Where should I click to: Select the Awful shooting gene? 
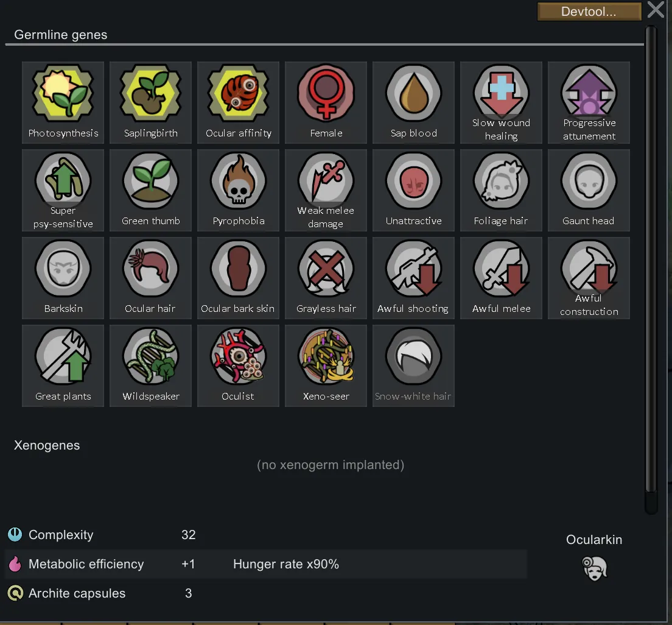(x=413, y=278)
